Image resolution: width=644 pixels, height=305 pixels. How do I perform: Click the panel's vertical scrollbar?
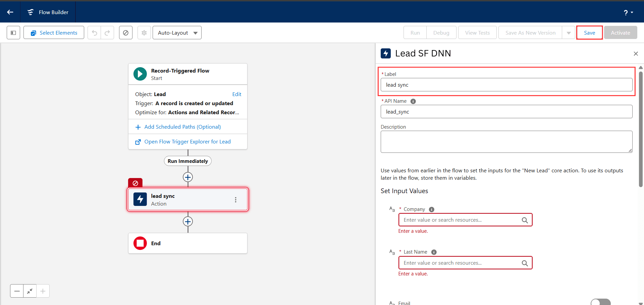tap(641, 129)
